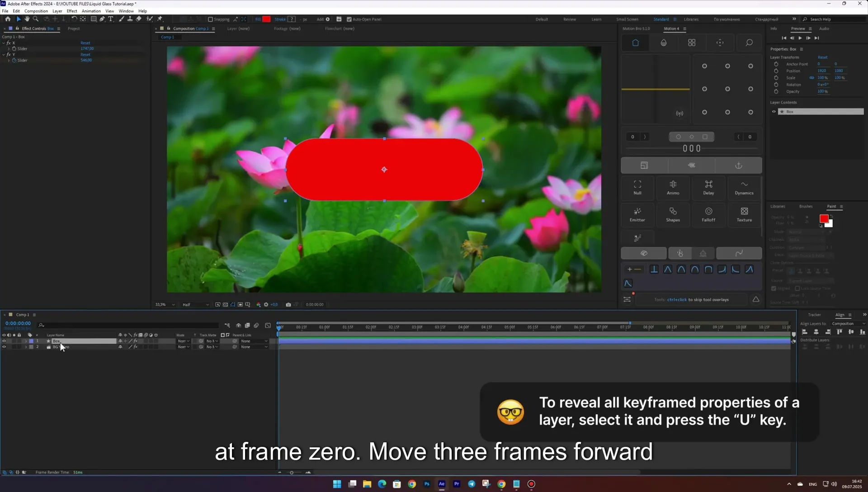Select the Pen tool in toolbar

click(x=102, y=19)
